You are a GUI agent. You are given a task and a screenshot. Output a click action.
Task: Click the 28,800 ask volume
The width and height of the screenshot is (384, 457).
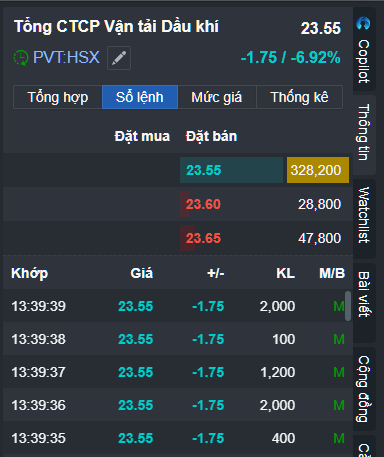click(x=319, y=204)
